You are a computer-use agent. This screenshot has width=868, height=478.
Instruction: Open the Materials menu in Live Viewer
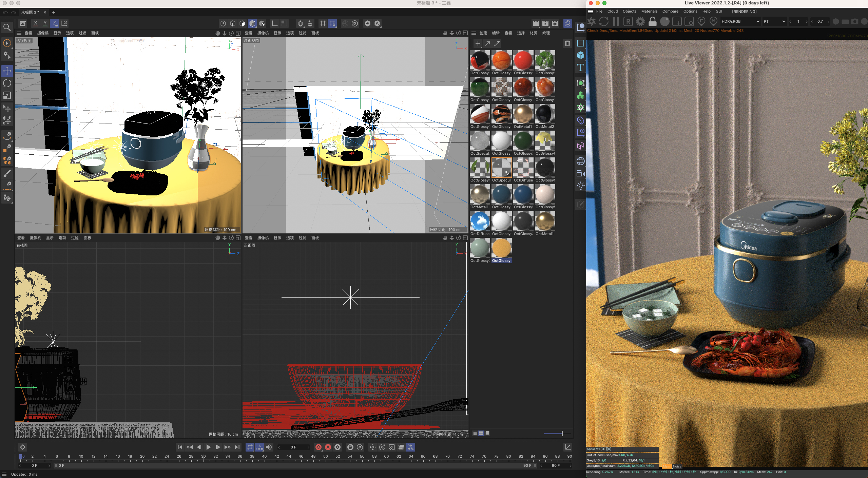point(649,12)
